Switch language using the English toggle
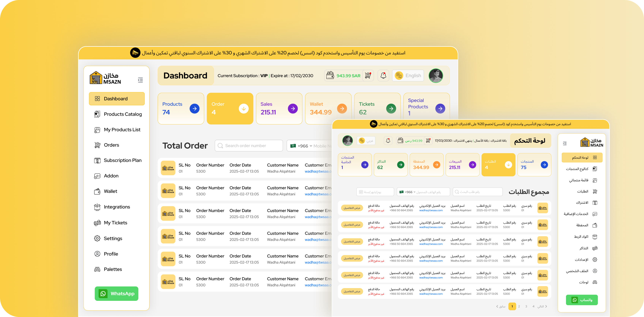This screenshot has width=644, height=317. 408,76
